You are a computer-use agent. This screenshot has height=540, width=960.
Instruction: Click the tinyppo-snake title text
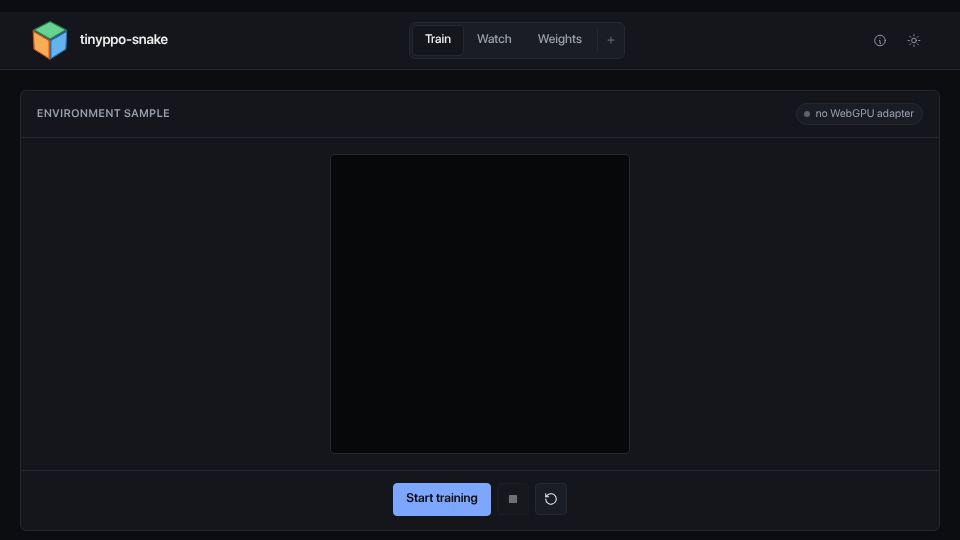point(124,40)
